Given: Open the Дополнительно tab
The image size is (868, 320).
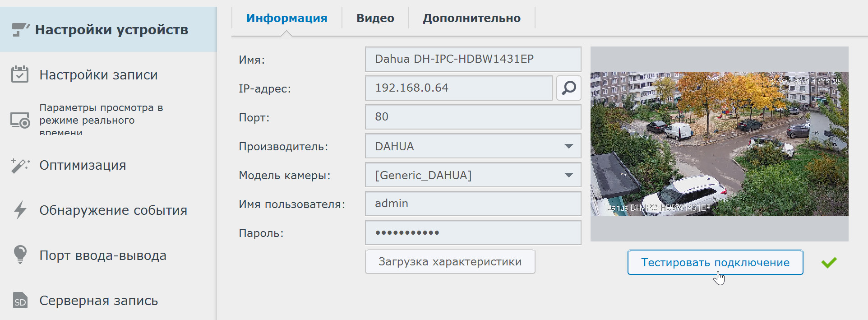Looking at the screenshot, I should point(471,18).
